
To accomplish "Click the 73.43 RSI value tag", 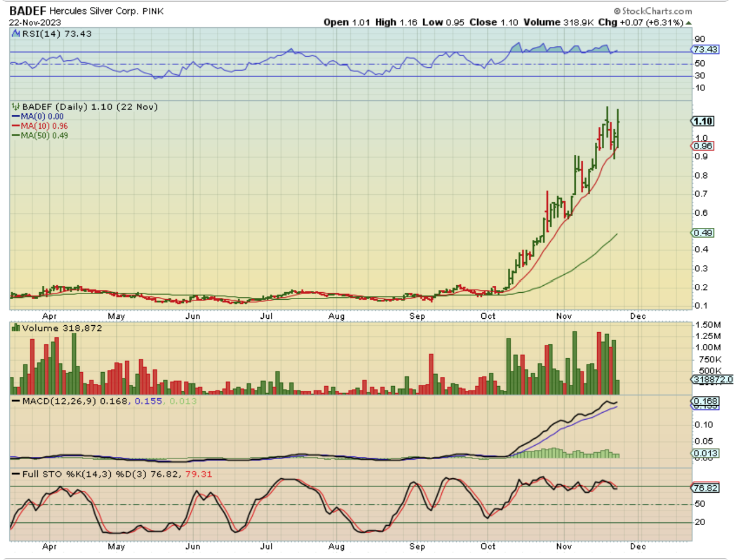I will point(706,49).
